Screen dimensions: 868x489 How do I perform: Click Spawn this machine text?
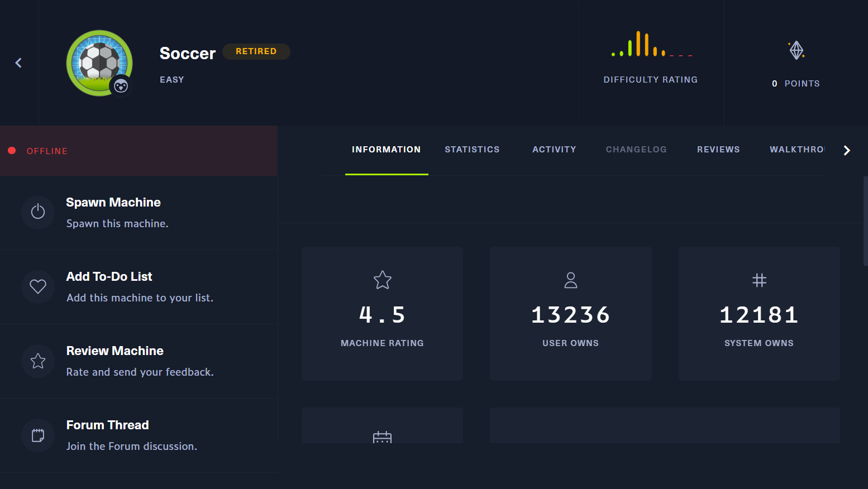(x=117, y=223)
